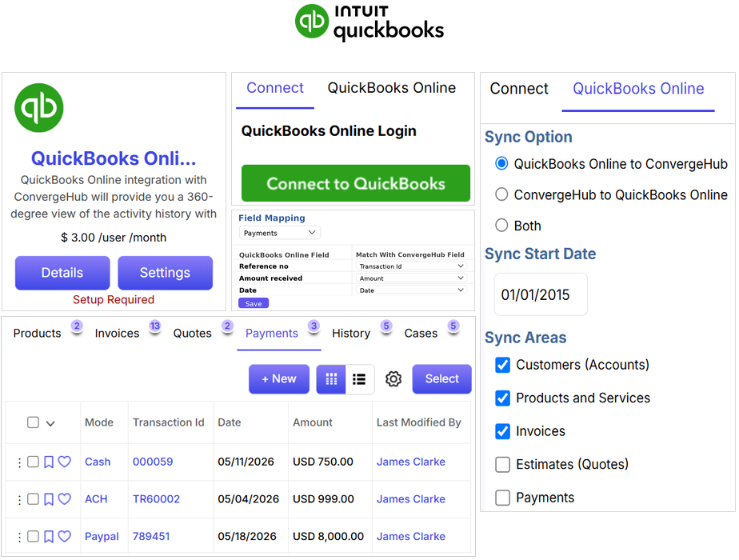Open row menu for Cash payment

point(19,462)
